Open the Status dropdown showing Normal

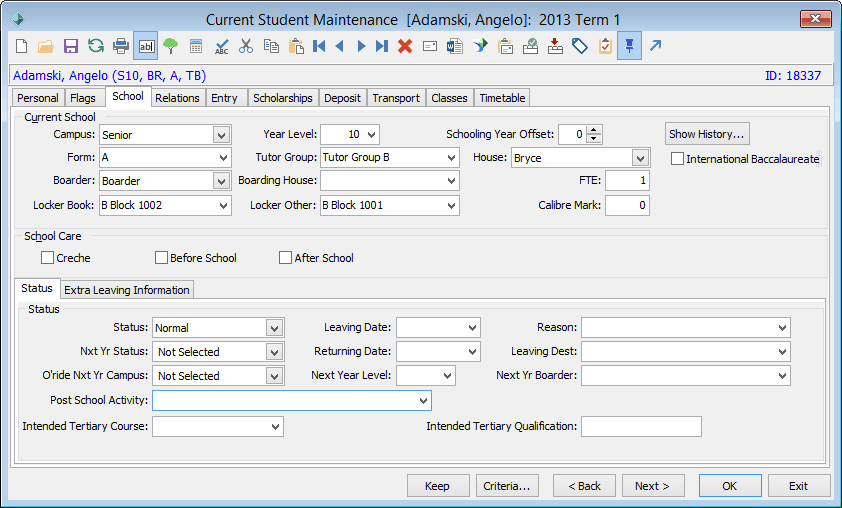[274, 328]
